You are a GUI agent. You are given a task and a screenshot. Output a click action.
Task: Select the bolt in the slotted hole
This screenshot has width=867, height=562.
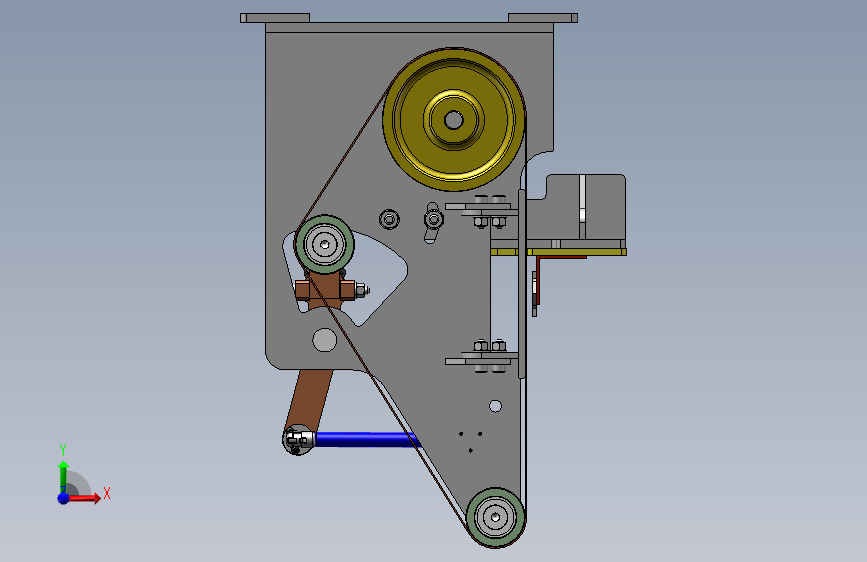(x=434, y=220)
